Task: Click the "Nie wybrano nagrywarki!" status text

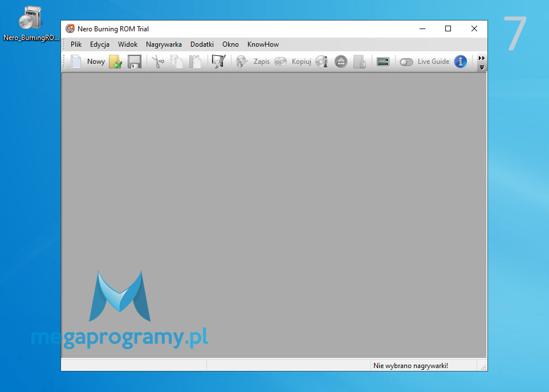Action: [x=410, y=366]
